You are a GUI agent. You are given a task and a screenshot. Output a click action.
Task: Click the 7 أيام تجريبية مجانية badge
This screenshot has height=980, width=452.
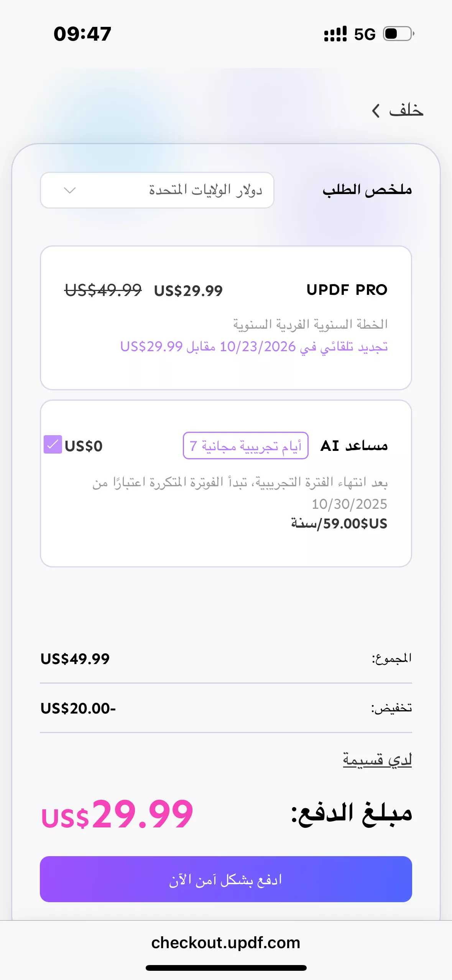click(246, 446)
